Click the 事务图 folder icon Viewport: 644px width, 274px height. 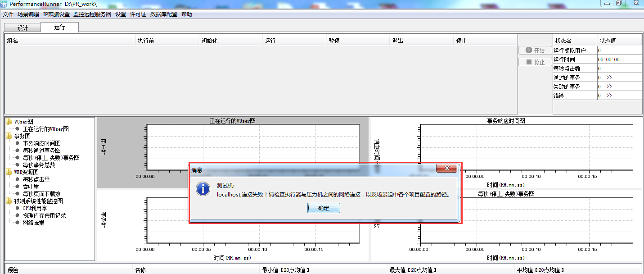point(9,136)
